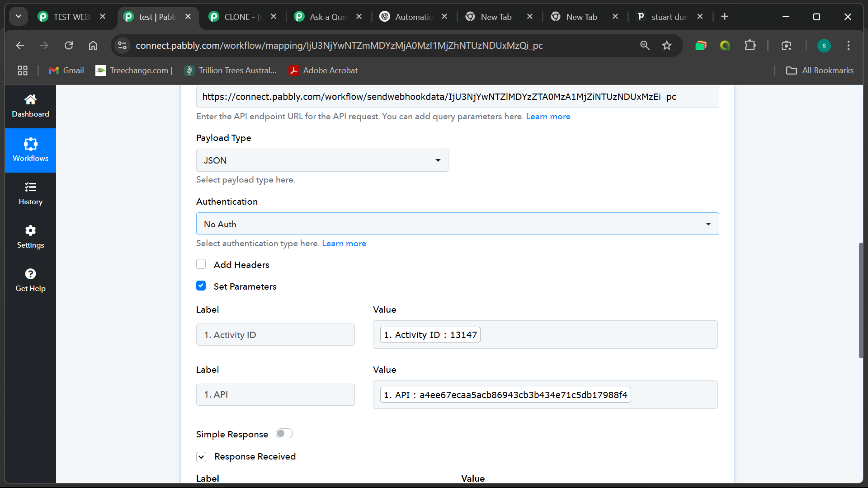The width and height of the screenshot is (868, 488).
Task: Check the Add Headers checkbox
Action: 201,264
